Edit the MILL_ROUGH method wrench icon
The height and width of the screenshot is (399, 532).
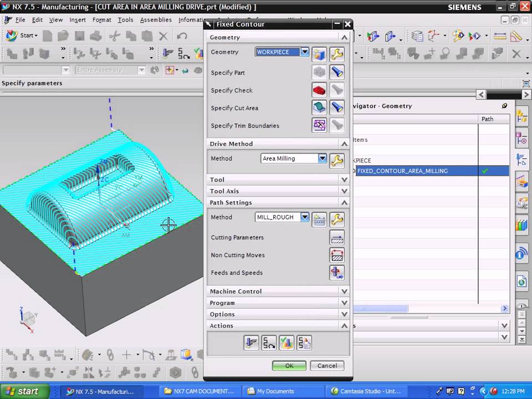pyautogui.click(x=337, y=219)
